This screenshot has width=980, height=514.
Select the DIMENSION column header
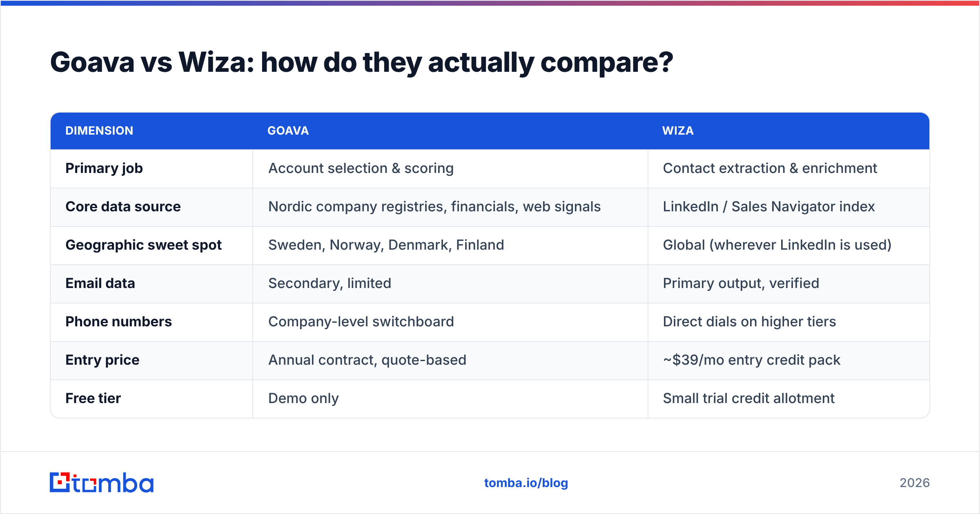click(99, 131)
